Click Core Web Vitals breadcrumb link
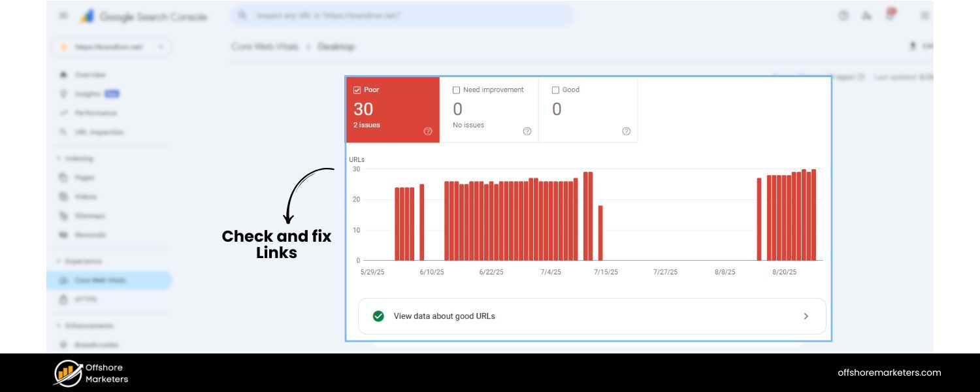The height and width of the screenshot is (392, 980). (x=265, y=47)
